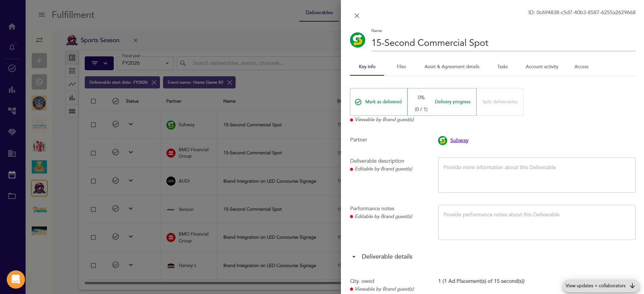Click the Deliverable description text box
The image size is (644, 294).
click(537, 175)
